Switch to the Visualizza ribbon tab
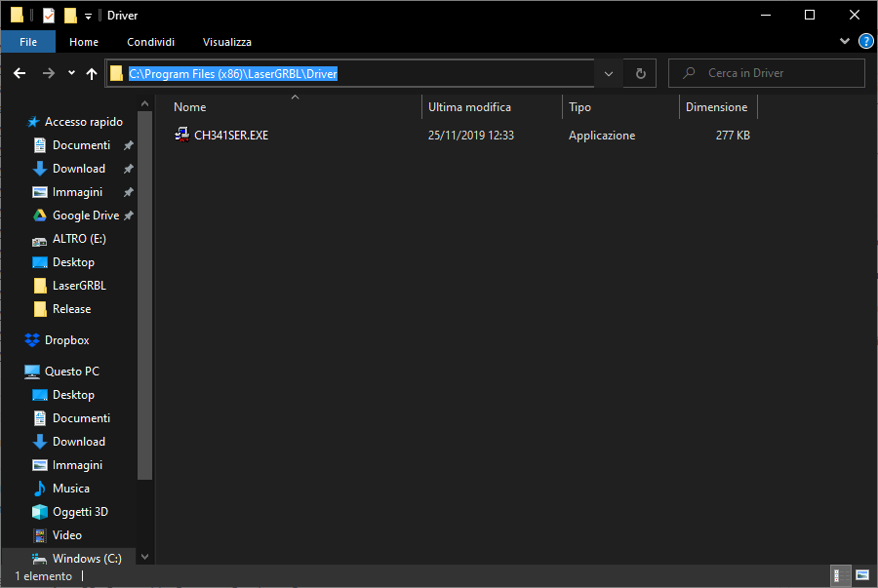 point(226,41)
